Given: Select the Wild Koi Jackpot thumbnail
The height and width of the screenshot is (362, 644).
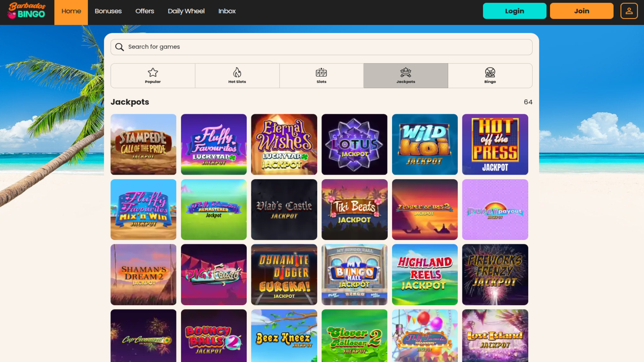Looking at the screenshot, I should click(x=425, y=144).
